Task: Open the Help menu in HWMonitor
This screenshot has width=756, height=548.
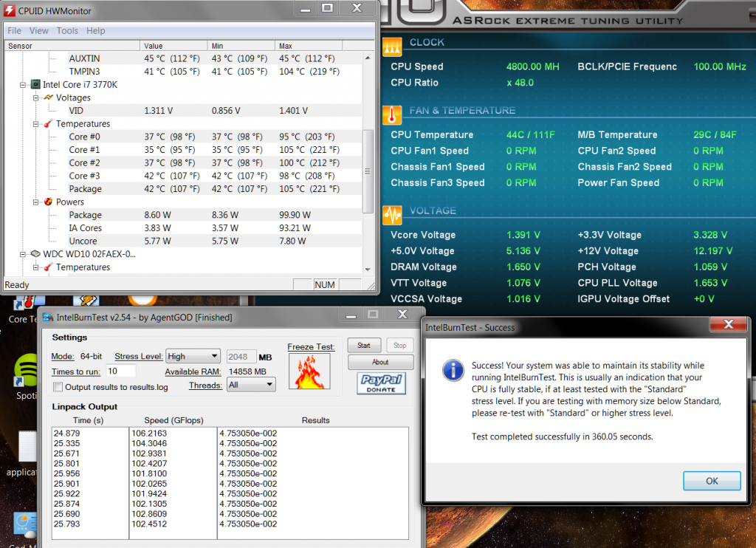Action: point(95,30)
